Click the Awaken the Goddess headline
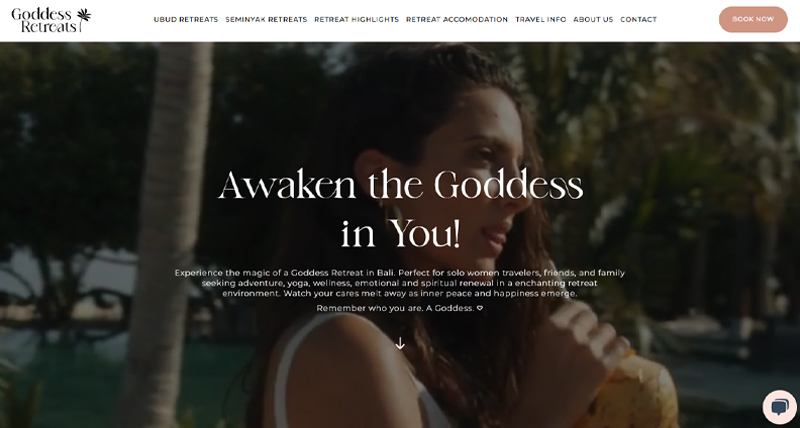800x428 pixels. [401, 185]
